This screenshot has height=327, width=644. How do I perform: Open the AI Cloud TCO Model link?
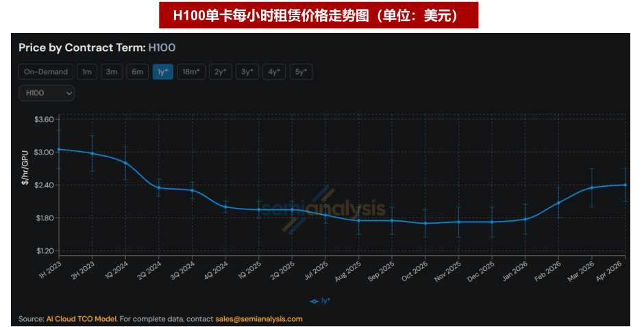point(82,319)
